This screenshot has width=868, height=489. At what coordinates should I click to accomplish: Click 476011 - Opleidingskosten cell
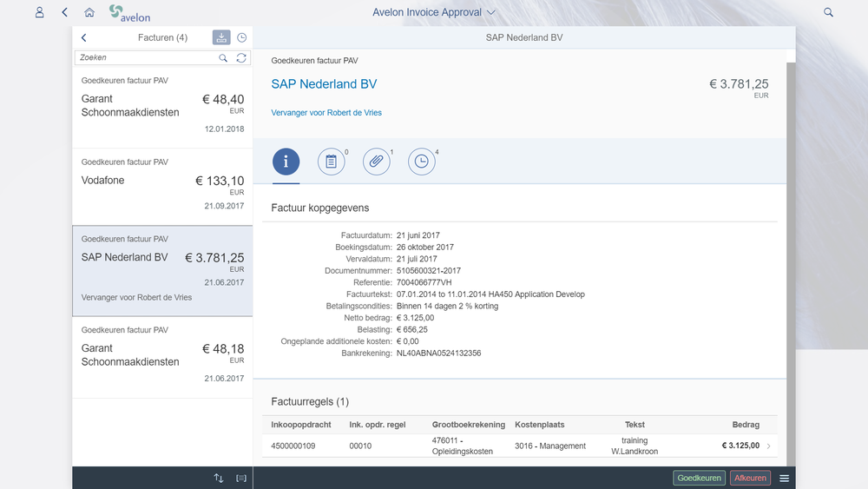click(463, 446)
